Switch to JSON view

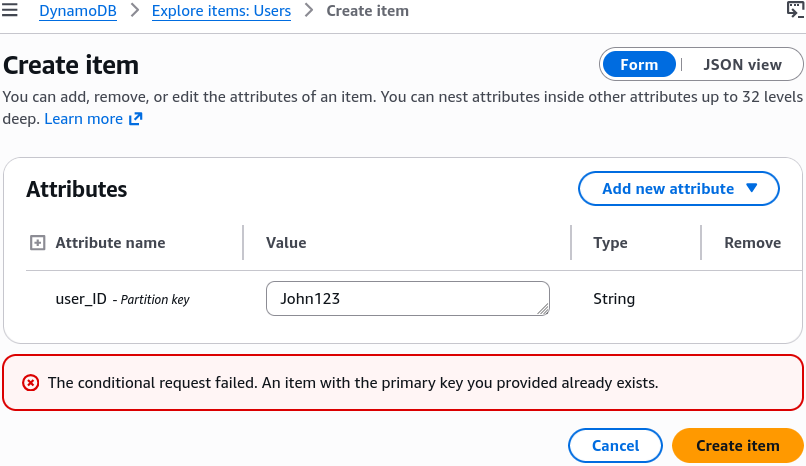click(742, 65)
